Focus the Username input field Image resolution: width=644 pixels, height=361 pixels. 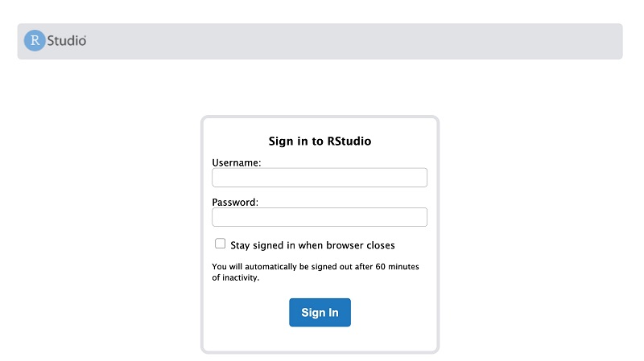click(x=320, y=178)
